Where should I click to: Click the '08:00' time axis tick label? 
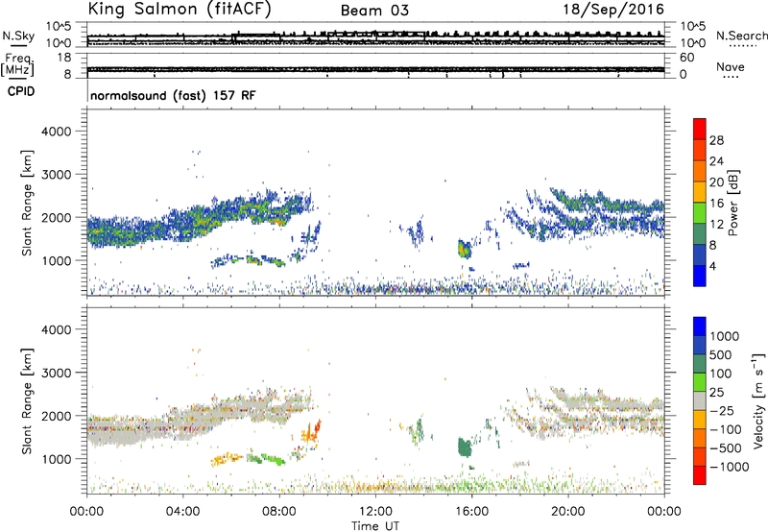click(279, 512)
